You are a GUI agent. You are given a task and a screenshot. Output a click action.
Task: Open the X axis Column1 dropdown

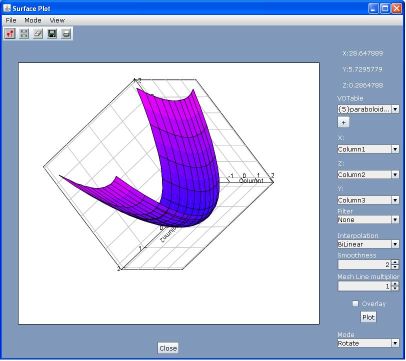[368, 149]
